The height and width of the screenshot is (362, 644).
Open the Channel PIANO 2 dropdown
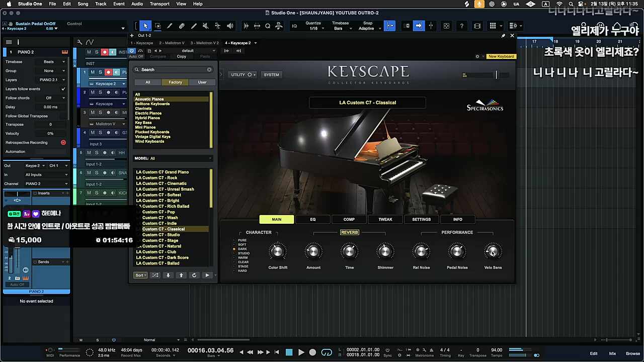click(x=46, y=184)
